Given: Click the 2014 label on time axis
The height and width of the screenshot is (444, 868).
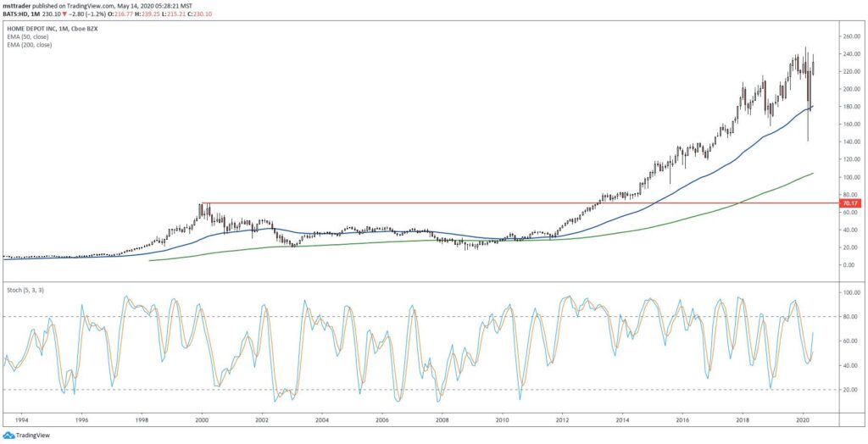Looking at the screenshot, I should pyautogui.click(x=623, y=421).
